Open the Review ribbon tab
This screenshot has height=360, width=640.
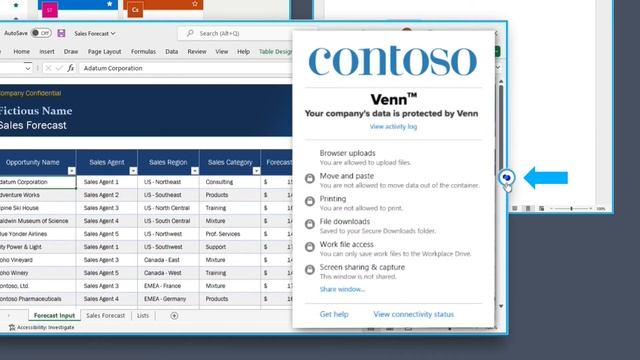pyautogui.click(x=197, y=51)
